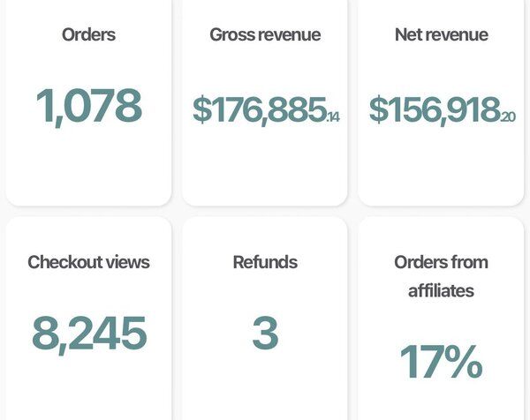This screenshot has height=420, width=530.
Task: Select the $156,918 net revenue figure
Action: pos(435,109)
